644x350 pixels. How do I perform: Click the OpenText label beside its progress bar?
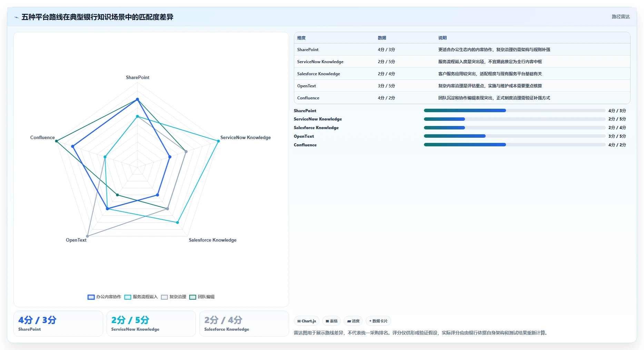point(304,136)
